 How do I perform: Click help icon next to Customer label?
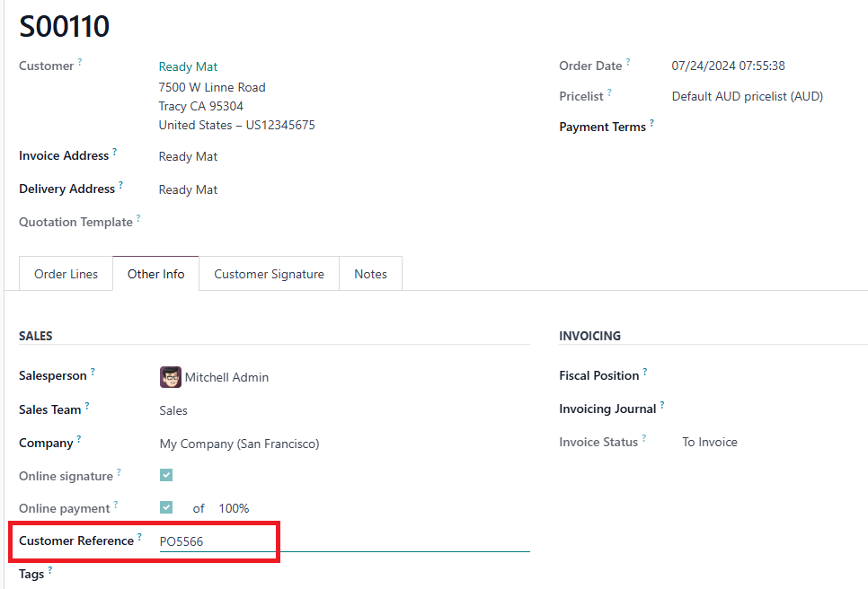point(80,62)
